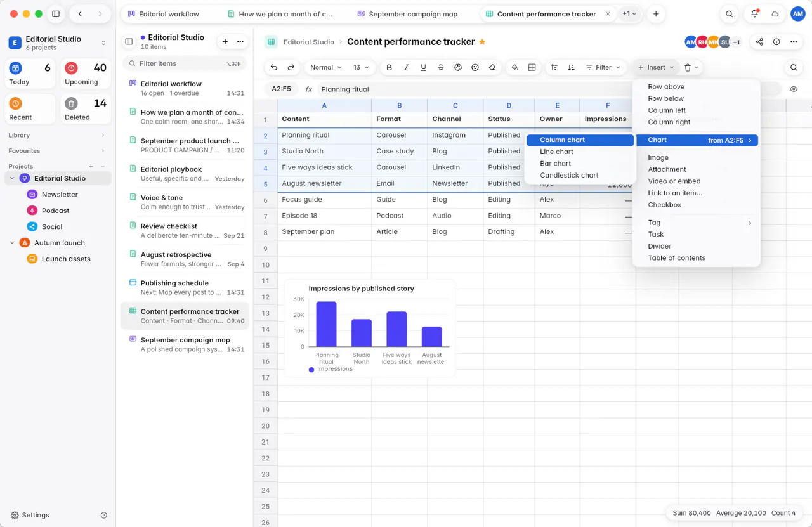812x527 pixels.
Task: Open the document's more options menu
Action: click(794, 42)
